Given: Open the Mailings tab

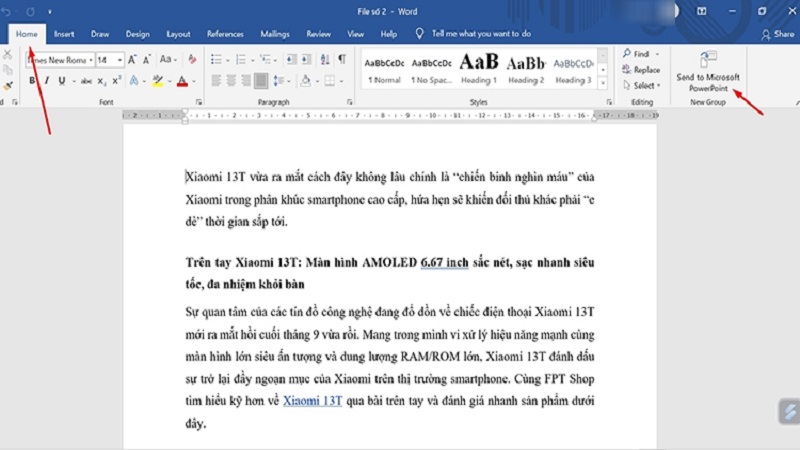Looking at the screenshot, I should [x=275, y=34].
